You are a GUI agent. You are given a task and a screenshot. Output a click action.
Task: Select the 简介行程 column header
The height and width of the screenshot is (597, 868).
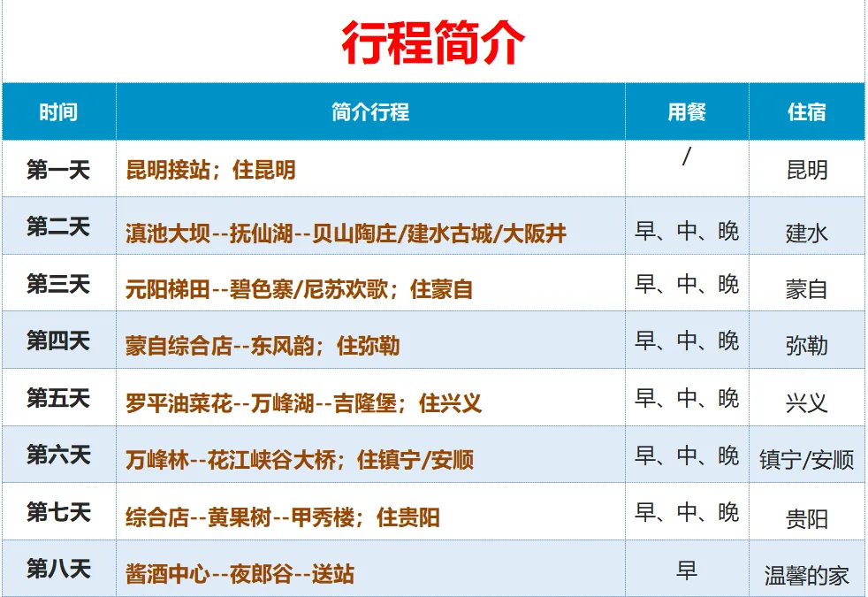coord(370,112)
